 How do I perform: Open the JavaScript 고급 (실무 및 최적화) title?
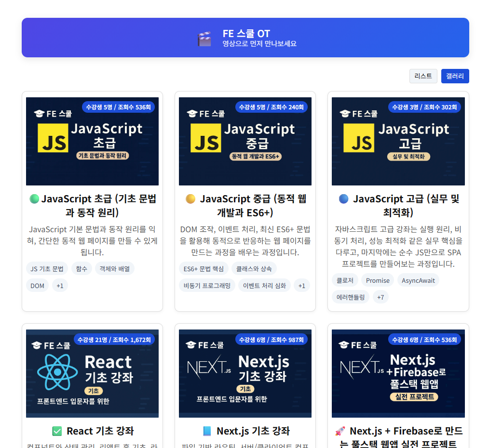pyautogui.click(x=398, y=206)
